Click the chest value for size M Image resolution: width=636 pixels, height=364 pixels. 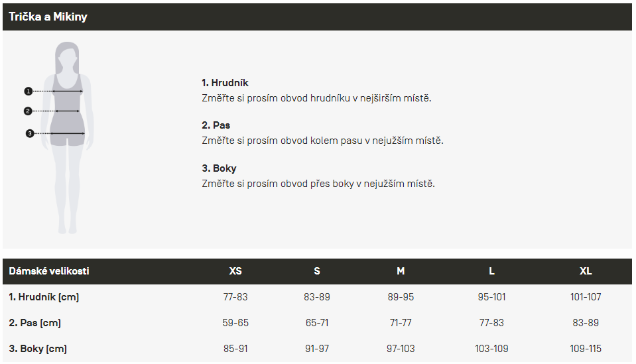click(401, 297)
